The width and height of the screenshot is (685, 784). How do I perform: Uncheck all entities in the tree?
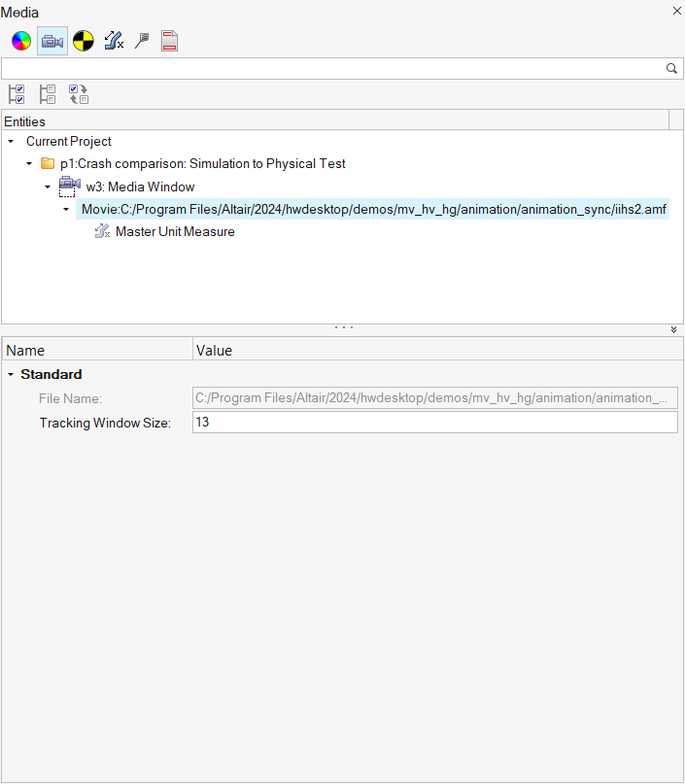coord(48,94)
